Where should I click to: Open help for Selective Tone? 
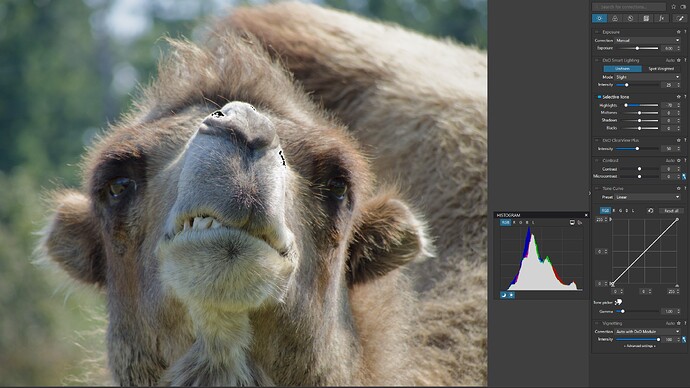click(x=685, y=97)
